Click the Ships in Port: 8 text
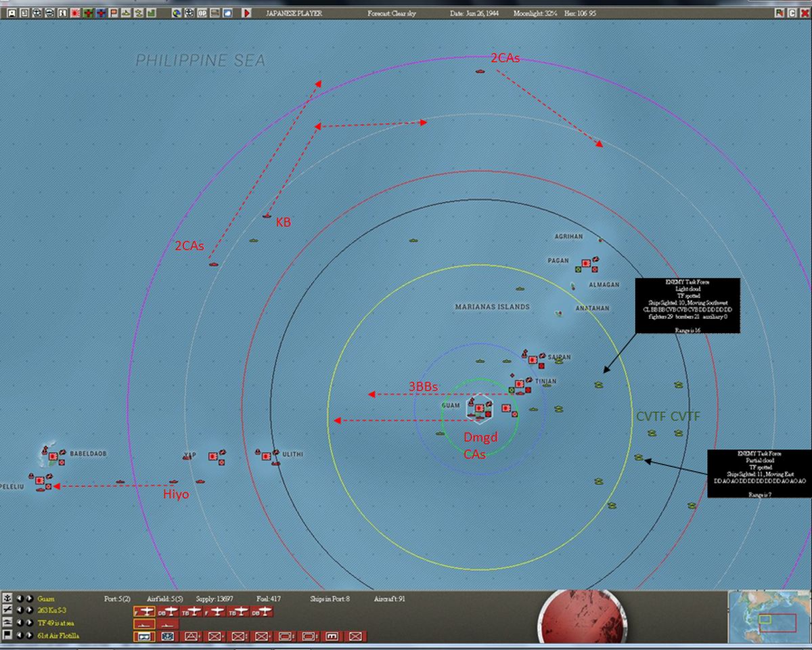This screenshot has width=812, height=650. point(330,599)
